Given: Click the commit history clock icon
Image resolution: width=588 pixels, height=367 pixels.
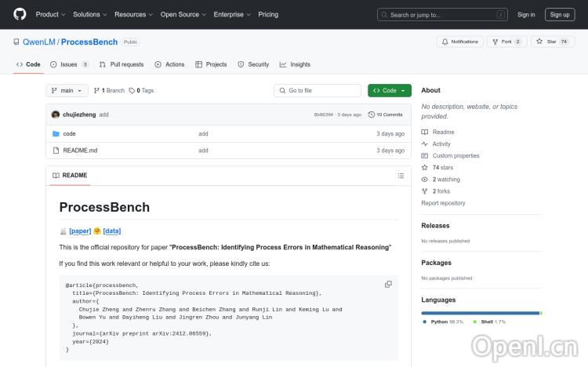Looking at the screenshot, I should click(x=372, y=114).
